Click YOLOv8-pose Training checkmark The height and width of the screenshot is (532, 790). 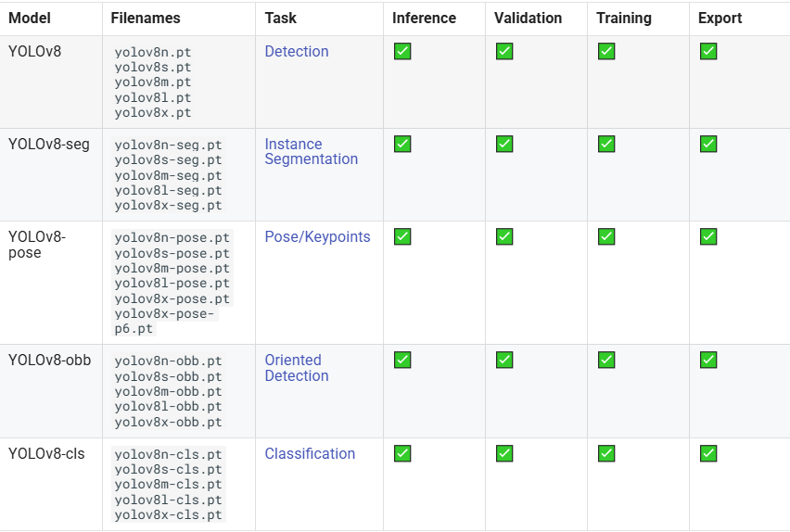click(x=606, y=236)
